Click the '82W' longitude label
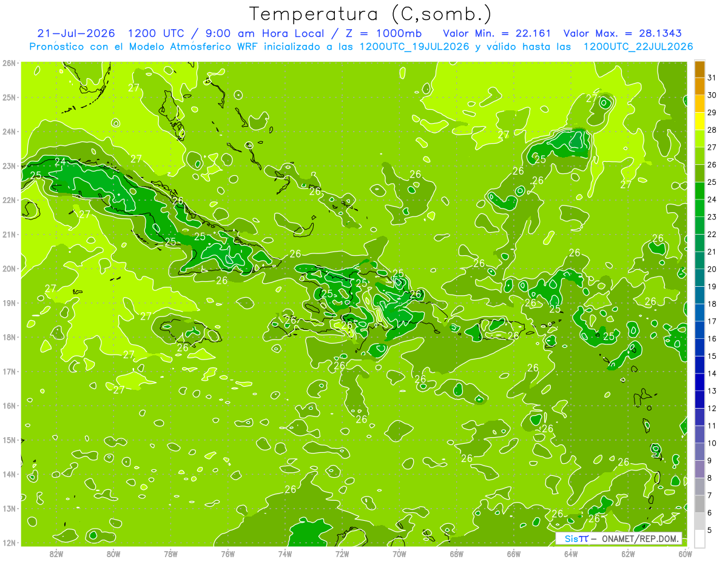Image resolution: width=728 pixels, height=562 pixels. coord(56,554)
